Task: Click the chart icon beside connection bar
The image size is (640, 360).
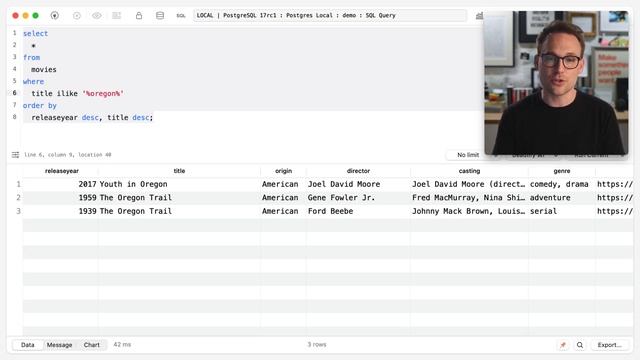Action: pyautogui.click(x=479, y=16)
